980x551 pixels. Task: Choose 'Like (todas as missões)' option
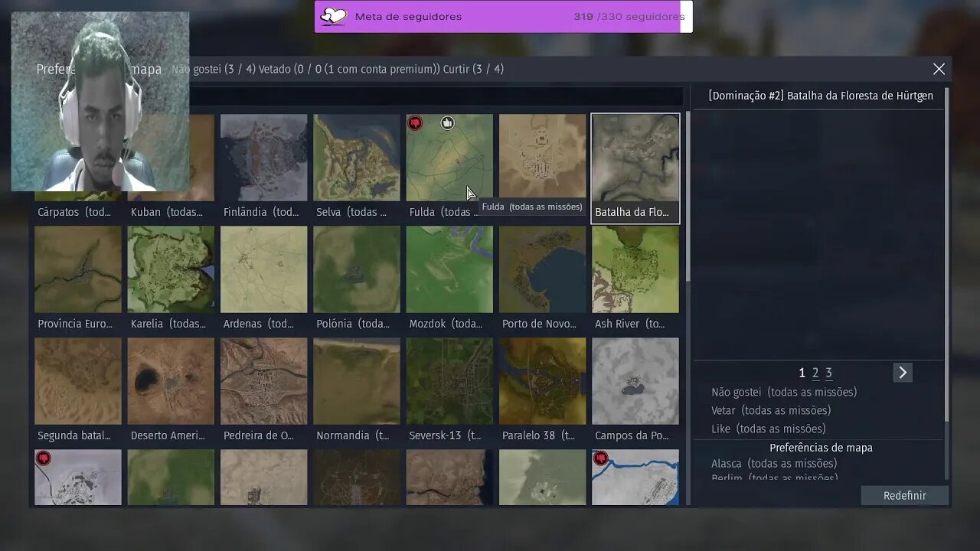[769, 429]
